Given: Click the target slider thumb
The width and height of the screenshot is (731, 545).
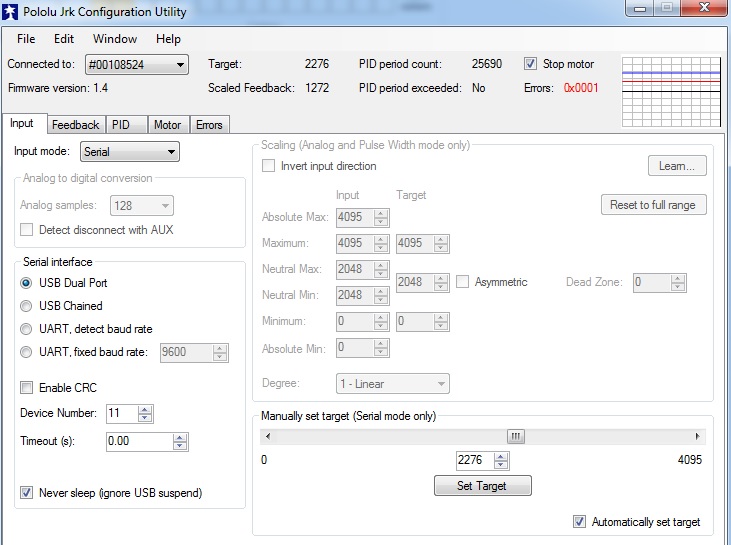Looking at the screenshot, I should (516, 436).
